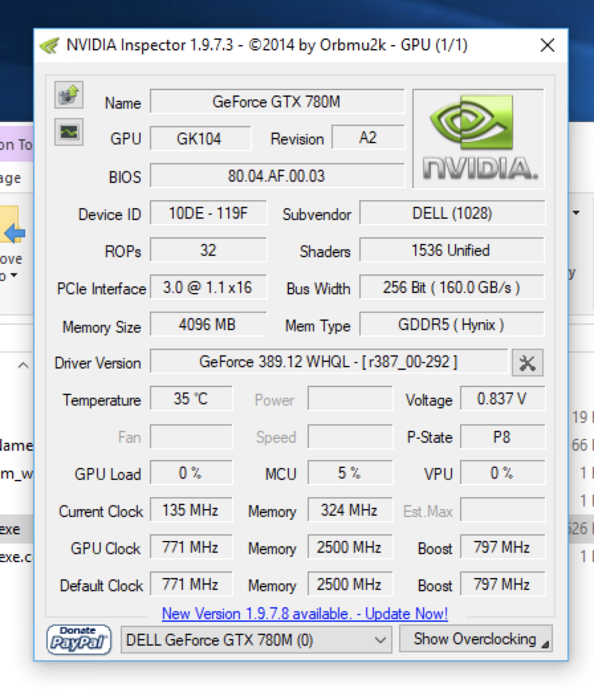This screenshot has height=700, width=594.
Task: Click the GPU Clock row Memory 2500 MHz field
Action: pos(350,547)
